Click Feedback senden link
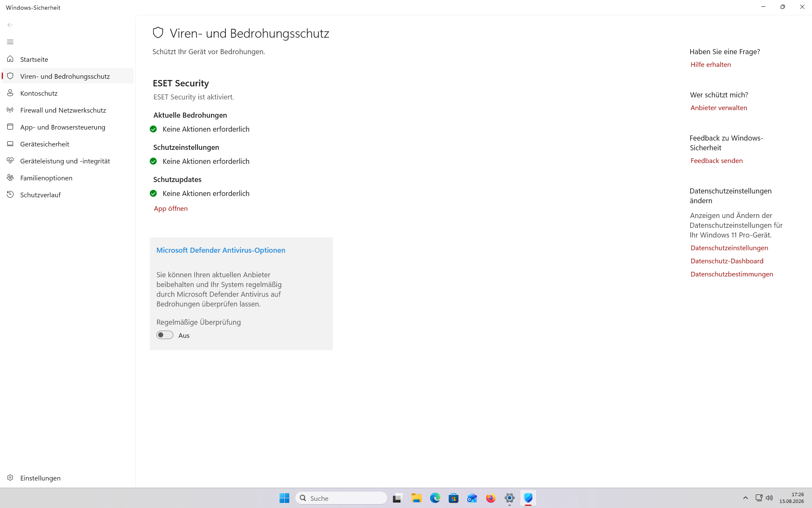Screen dimensions: 812x508 click(716, 160)
